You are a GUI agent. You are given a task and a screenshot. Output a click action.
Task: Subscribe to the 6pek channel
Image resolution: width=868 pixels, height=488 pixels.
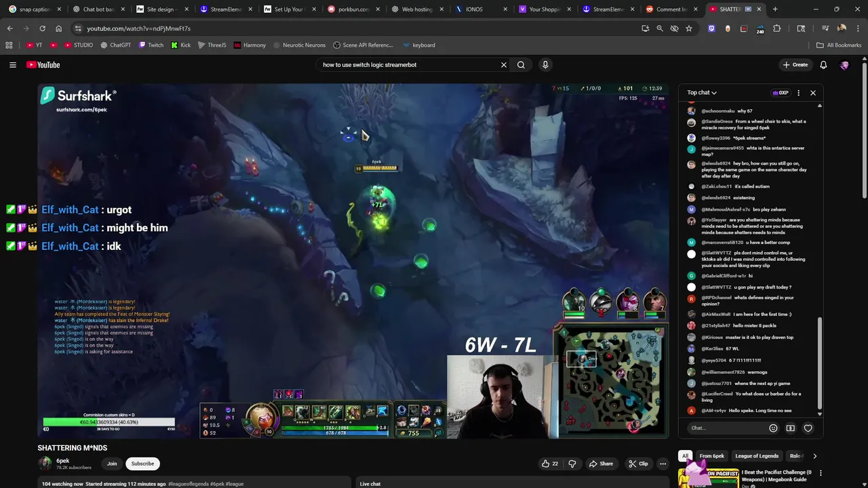142,464
